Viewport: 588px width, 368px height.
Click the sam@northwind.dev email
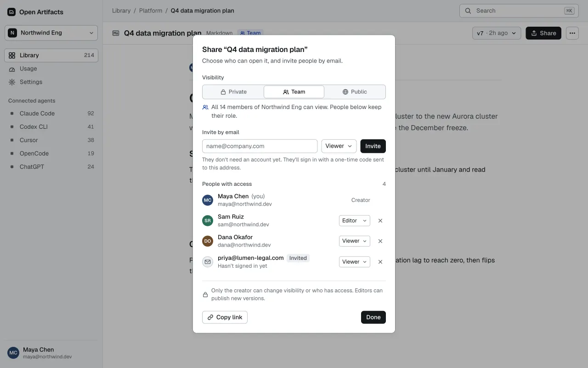(x=243, y=224)
